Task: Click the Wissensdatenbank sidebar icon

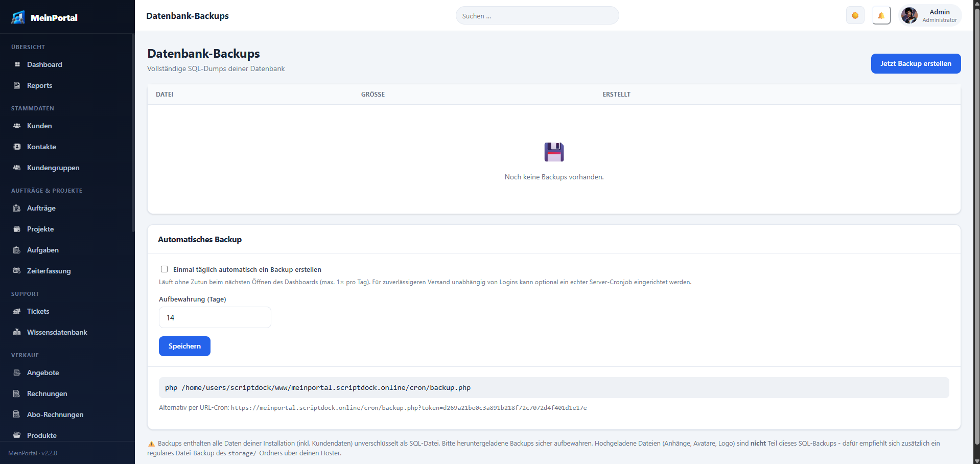Action: click(x=17, y=332)
